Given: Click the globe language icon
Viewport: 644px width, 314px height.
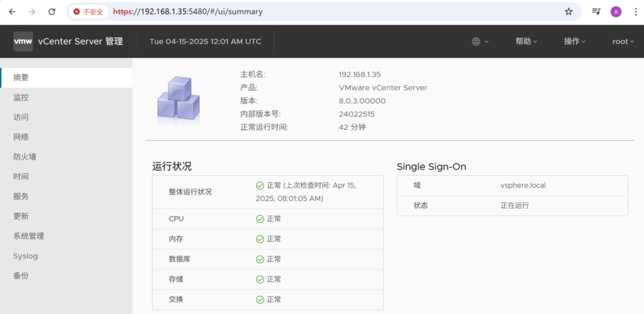Looking at the screenshot, I should 476,41.
